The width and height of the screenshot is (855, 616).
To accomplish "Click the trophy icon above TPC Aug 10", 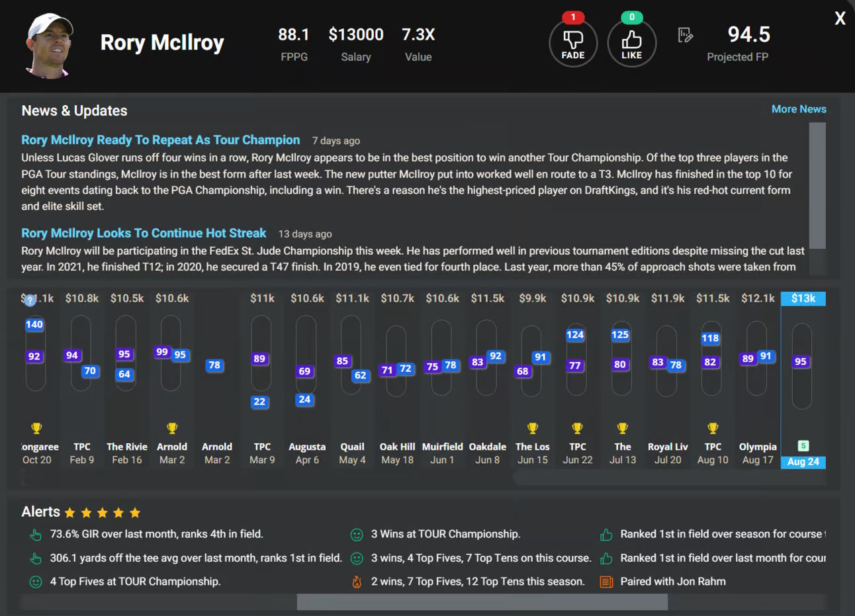I will tap(713, 428).
